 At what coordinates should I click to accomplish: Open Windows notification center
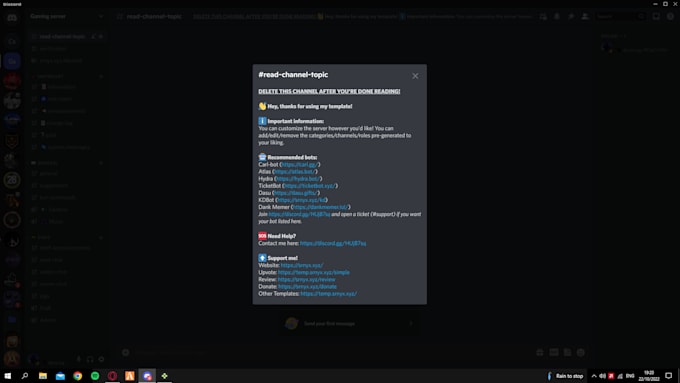[x=669, y=376]
